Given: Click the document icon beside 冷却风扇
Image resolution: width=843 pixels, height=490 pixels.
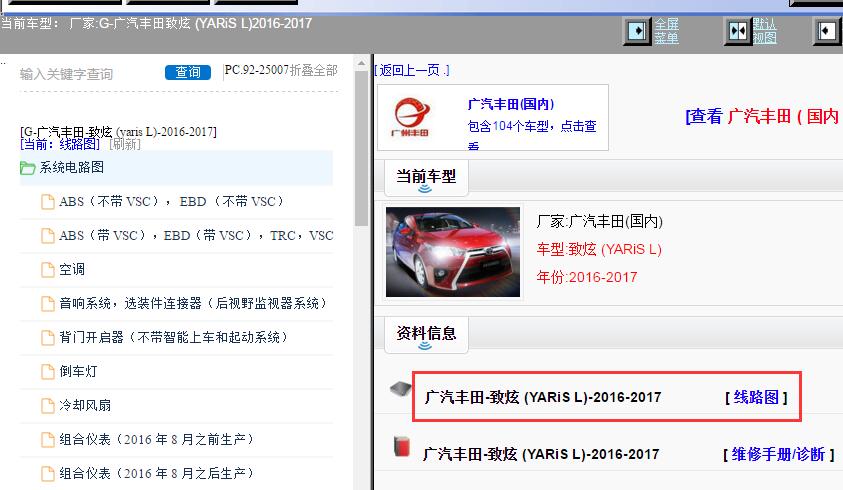Looking at the screenshot, I should point(48,405).
